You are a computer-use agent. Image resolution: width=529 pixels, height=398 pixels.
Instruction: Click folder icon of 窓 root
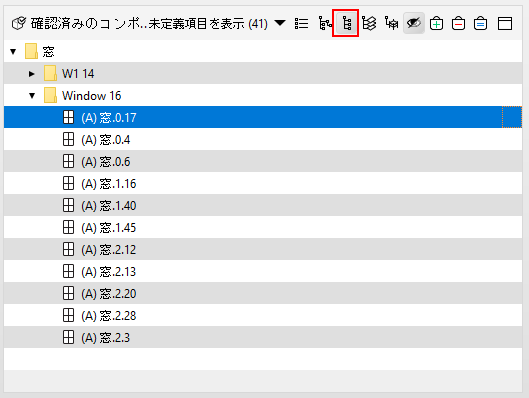(31, 51)
